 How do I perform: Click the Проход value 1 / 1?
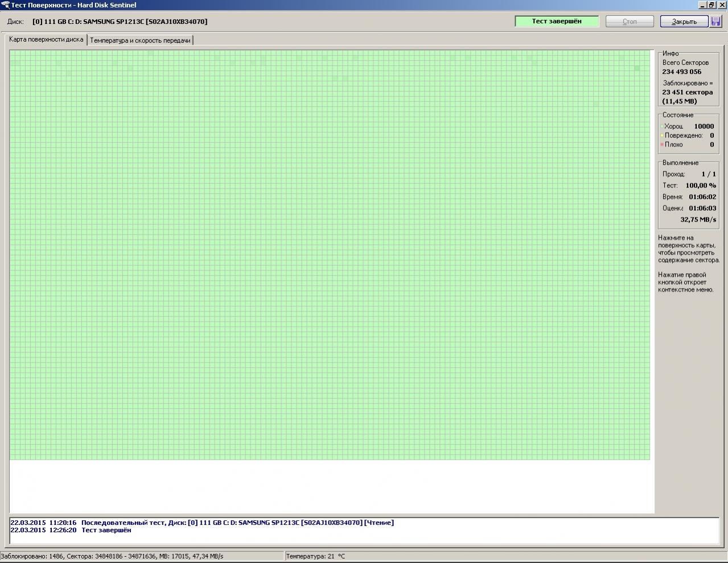(x=709, y=174)
